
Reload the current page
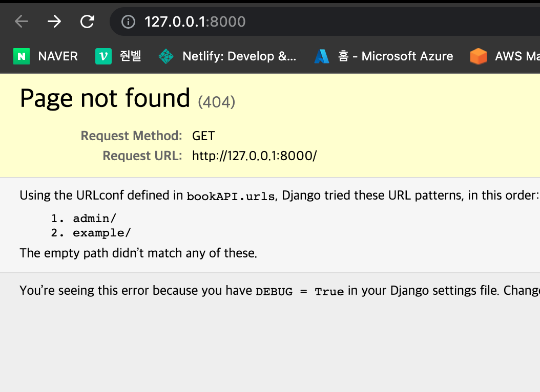(x=88, y=21)
